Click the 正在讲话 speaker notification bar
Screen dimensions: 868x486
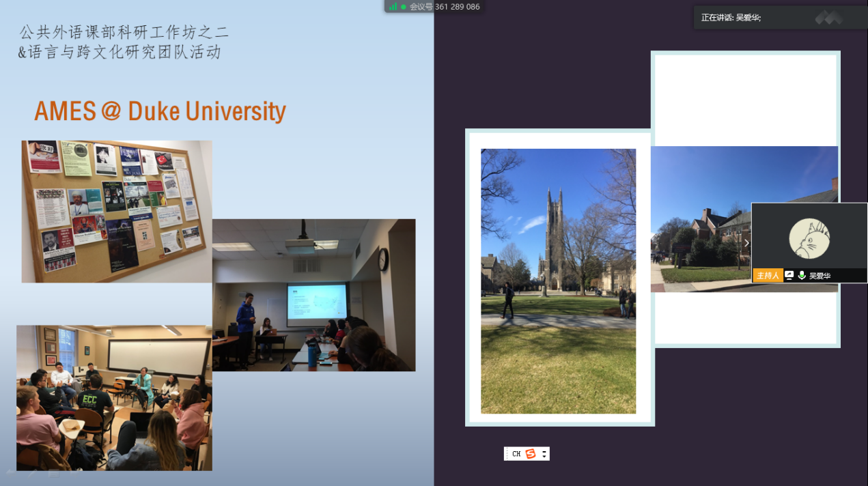pyautogui.click(x=751, y=18)
